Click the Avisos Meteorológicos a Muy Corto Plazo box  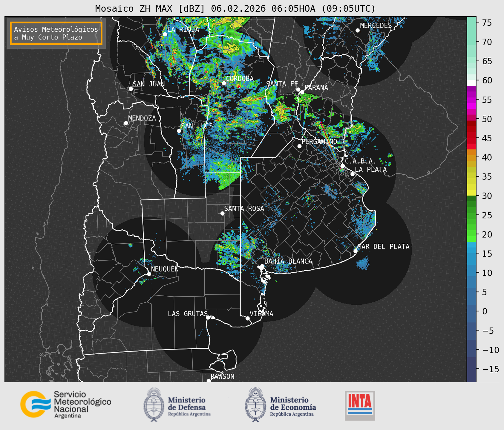pyautogui.click(x=56, y=33)
